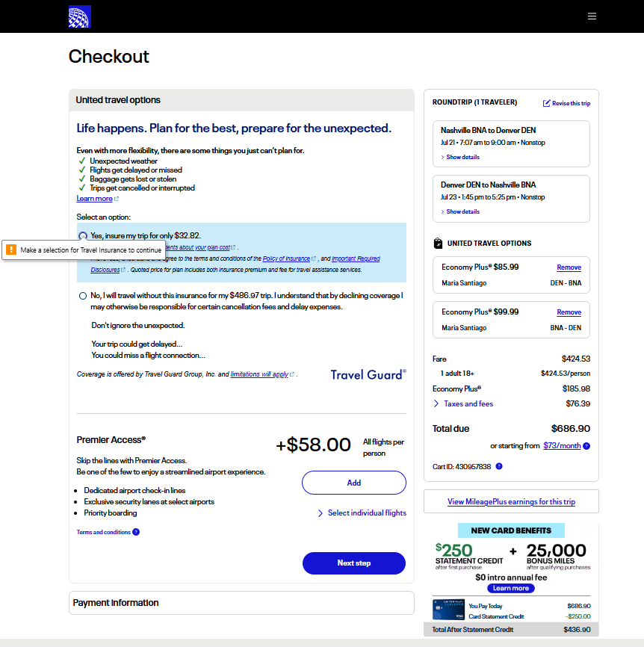Click the help icon after Terms and conditions
Viewport: 644px width, 647px height.
(x=136, y=532)
